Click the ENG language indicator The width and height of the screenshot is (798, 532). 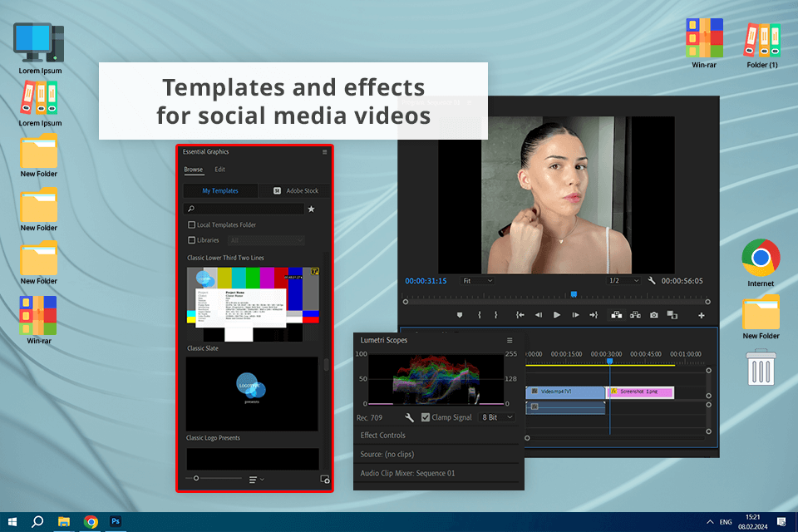[726, 522]
